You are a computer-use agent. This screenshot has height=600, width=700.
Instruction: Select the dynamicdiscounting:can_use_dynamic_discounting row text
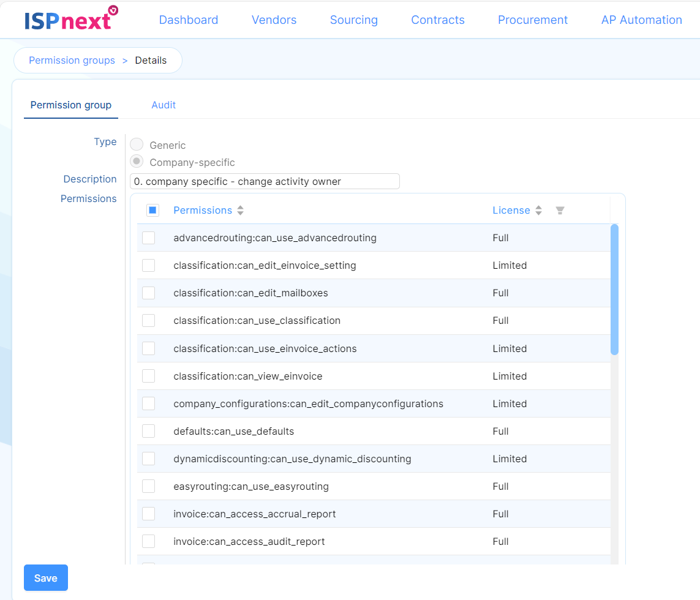[292, 459]
